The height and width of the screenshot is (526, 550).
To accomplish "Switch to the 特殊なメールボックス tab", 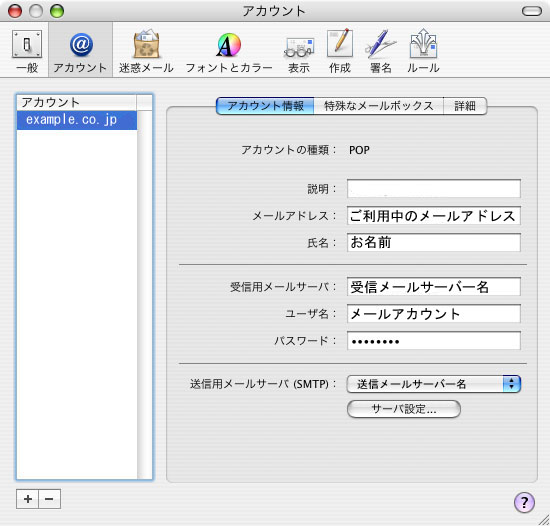I will pos(378,106).
